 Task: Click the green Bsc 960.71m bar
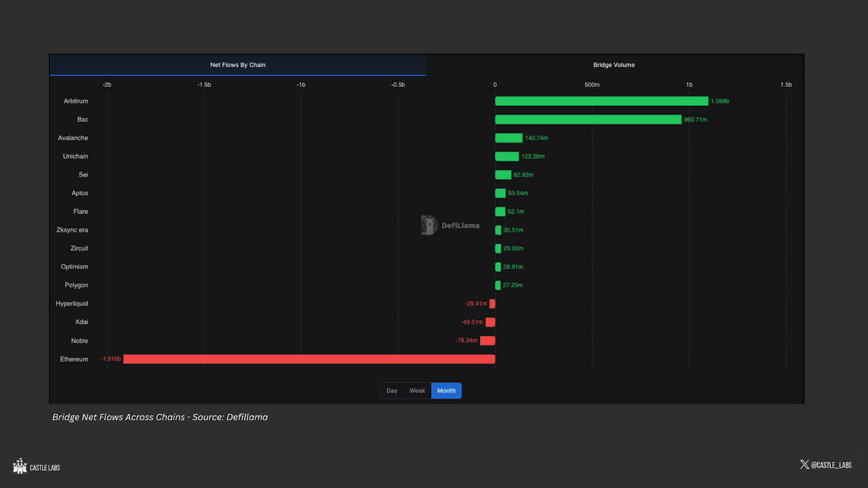point(588,119)
